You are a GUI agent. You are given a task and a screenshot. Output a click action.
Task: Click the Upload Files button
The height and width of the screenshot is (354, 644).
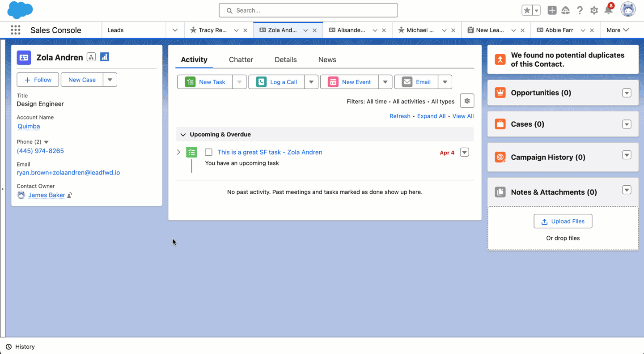(x=563, y=221)
